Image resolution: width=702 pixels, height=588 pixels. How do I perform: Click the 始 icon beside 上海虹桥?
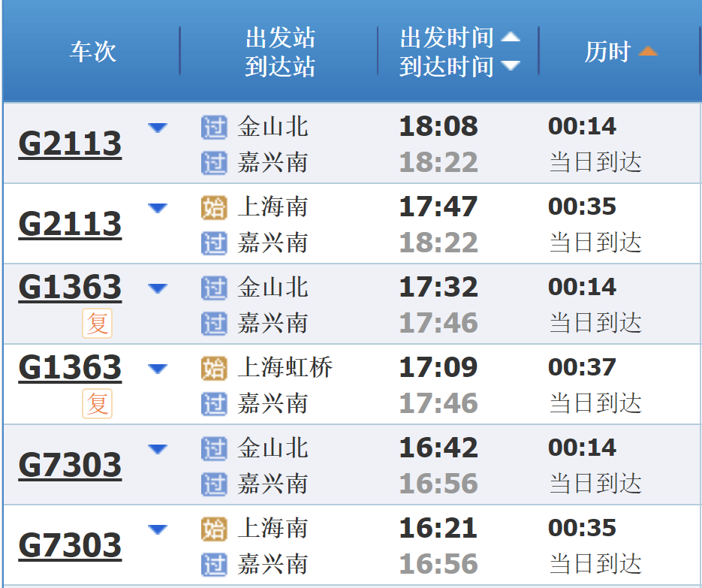[x=214, y=368]
